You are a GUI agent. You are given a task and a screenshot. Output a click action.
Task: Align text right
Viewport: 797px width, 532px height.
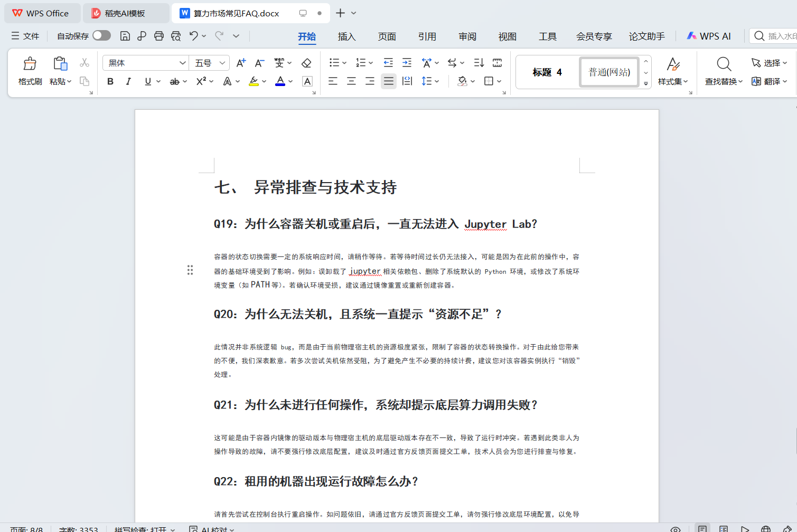pyautogui.click(x=370, y=81)
